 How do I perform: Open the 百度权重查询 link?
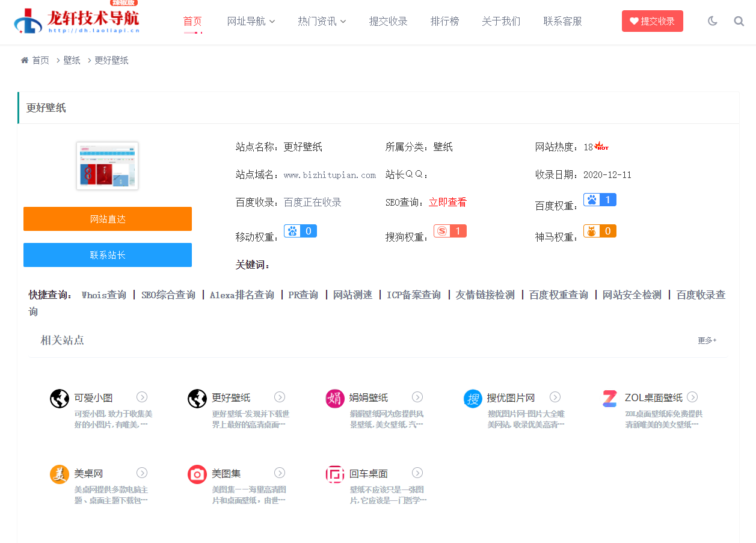click(559, 295)
